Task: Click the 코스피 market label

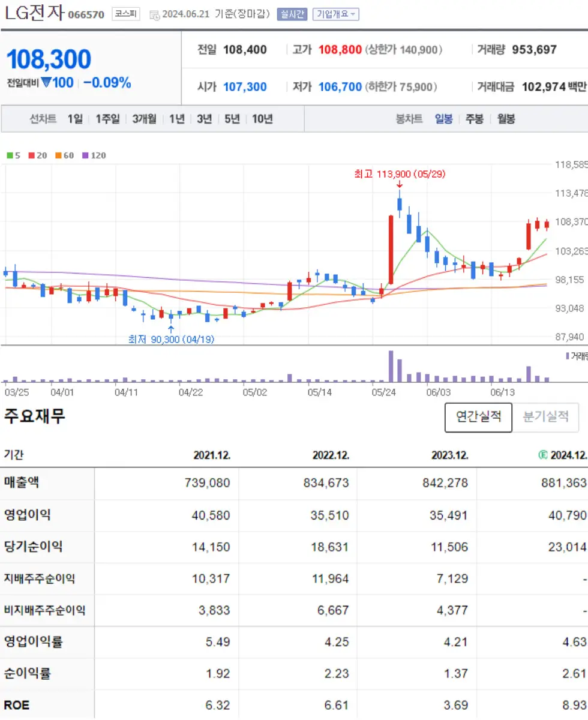Action: (125, 14)
